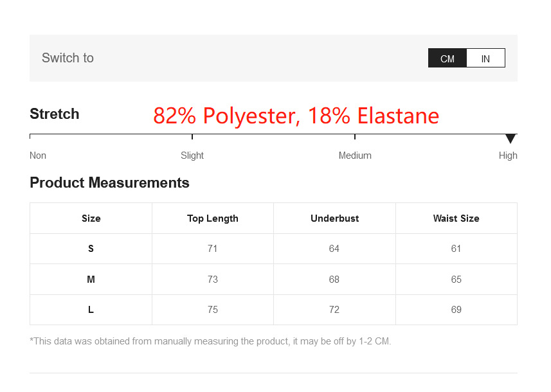This screenshot has height=392, width=551.
Task: Click the Top Length column header
Action: (213, 218)
